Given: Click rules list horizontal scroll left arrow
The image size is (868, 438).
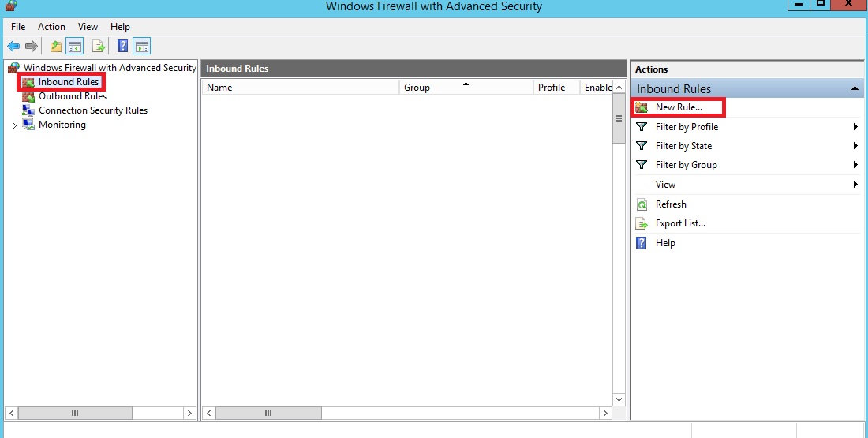Looking at the screenshot, I should (x=208, y=413).
